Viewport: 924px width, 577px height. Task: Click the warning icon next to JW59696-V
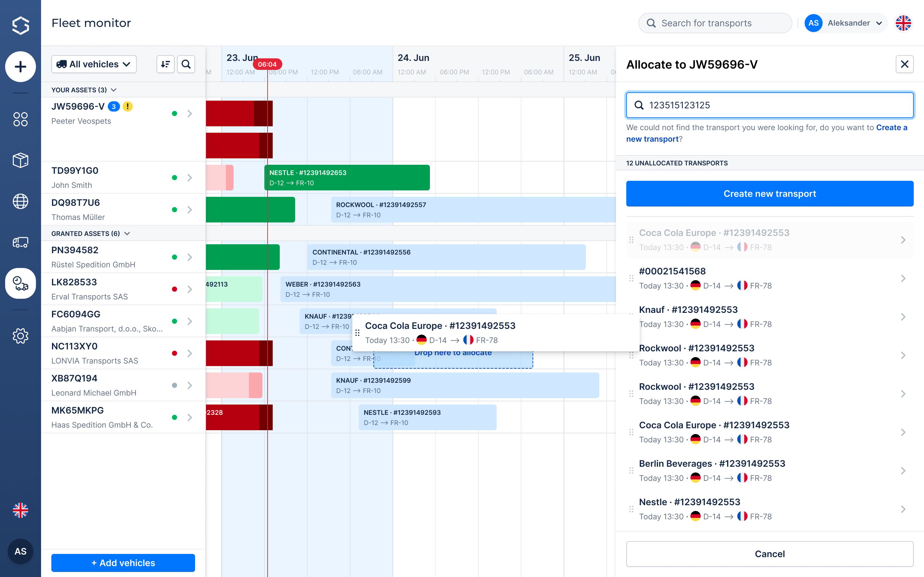(128, 106)
